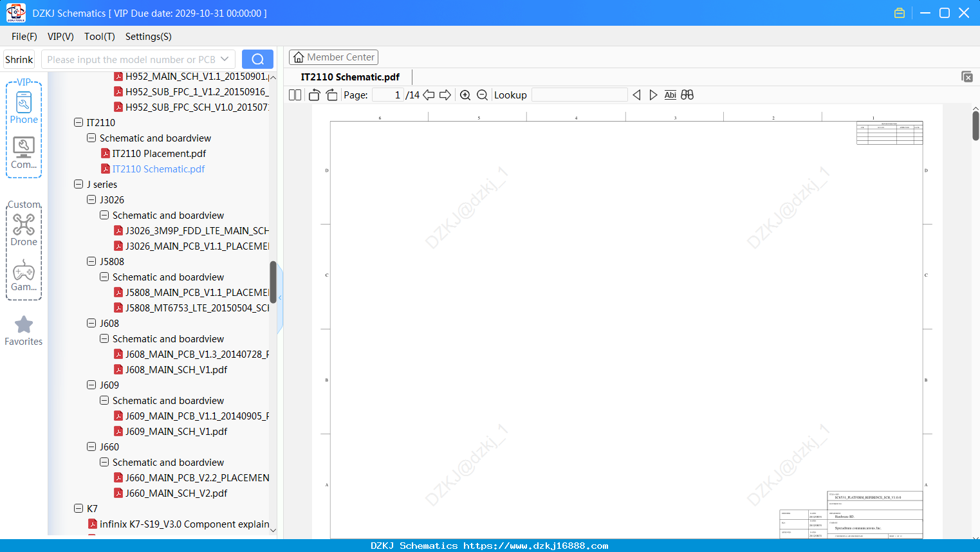This screenshot has height=552, width=980.
Task: Open H952_SUB_FPC_SCH_V1.0 file
Action: coord(191,107)
